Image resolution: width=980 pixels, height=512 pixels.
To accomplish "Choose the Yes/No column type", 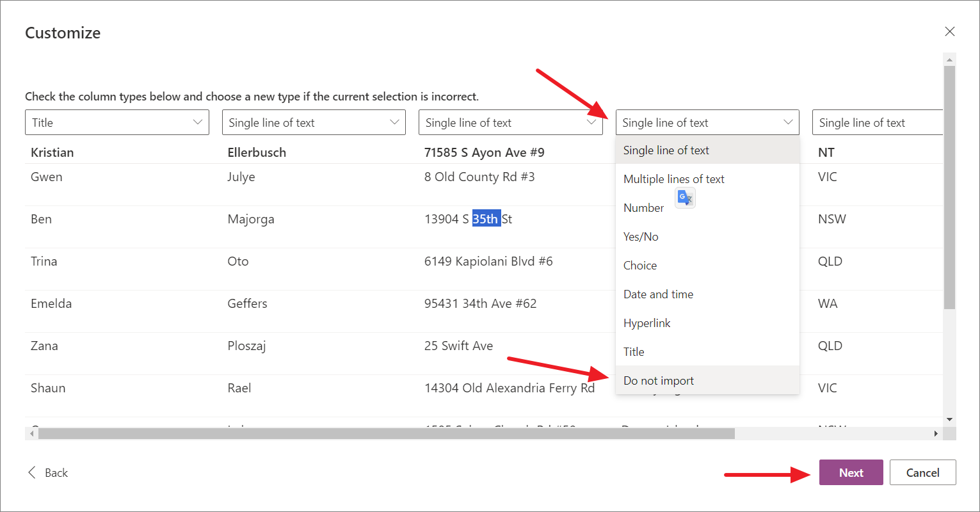I will click(707, 237).
